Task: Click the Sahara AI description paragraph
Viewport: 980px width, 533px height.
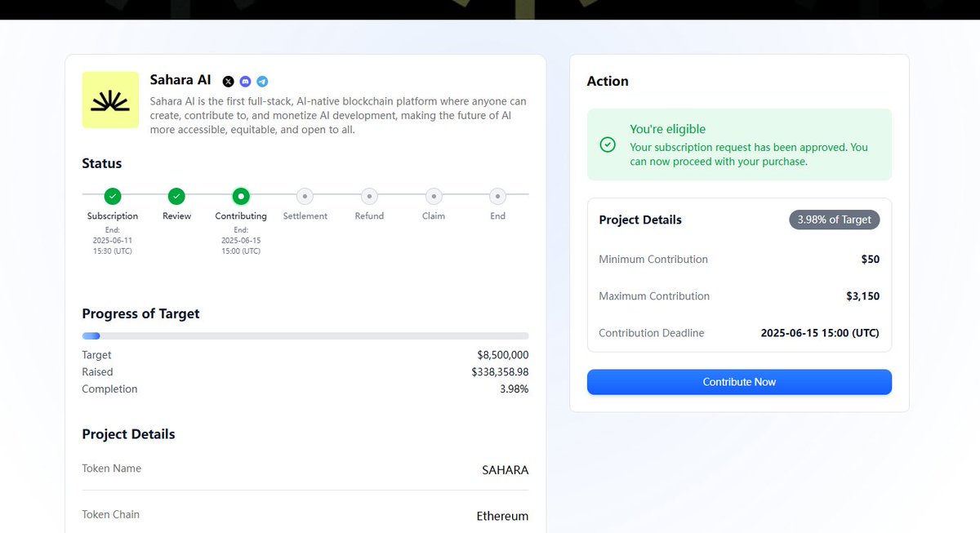Action: (338, 115)
